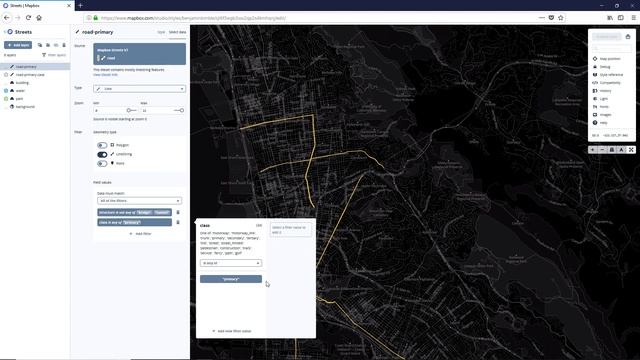The height and width of the screenshot is (360, 640).
Task: Bookmark the page with the star icon
Action: [561, 18]
